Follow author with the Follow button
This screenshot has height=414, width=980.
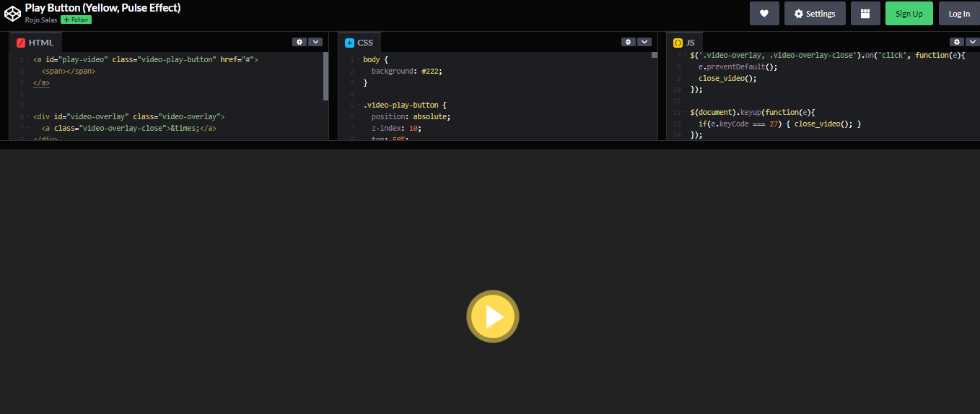[x=76, y=20]
